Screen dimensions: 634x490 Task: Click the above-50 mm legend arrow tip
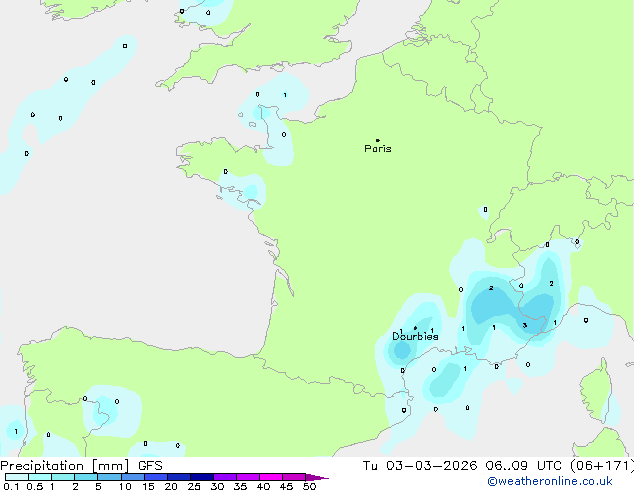pos(317,477)
